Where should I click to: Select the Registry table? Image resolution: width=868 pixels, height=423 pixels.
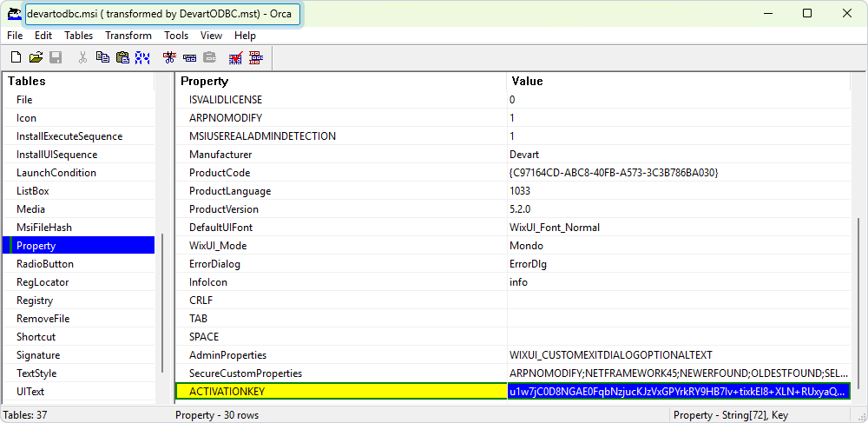(x=79, y=301)
